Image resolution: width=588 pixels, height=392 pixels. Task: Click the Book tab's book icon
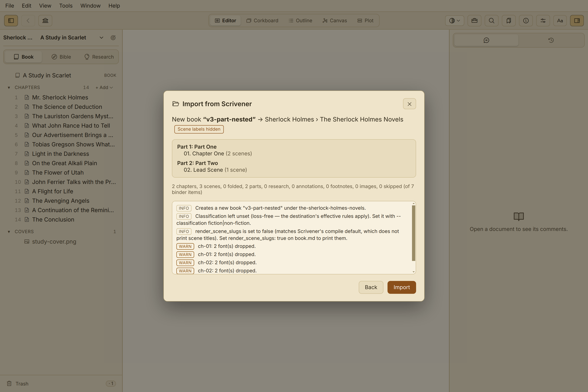point(16,57)
